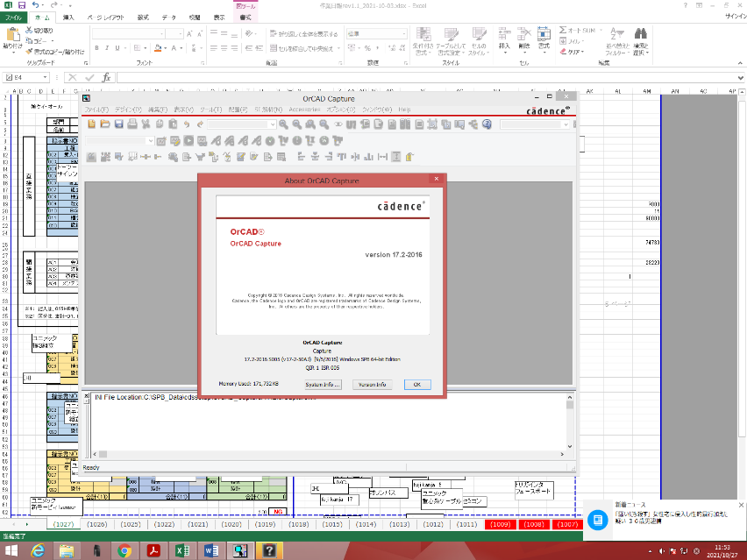Click Undo in Excel quick access toolbar
Viewport: 747px width, 560px height.
coord(36,5)
